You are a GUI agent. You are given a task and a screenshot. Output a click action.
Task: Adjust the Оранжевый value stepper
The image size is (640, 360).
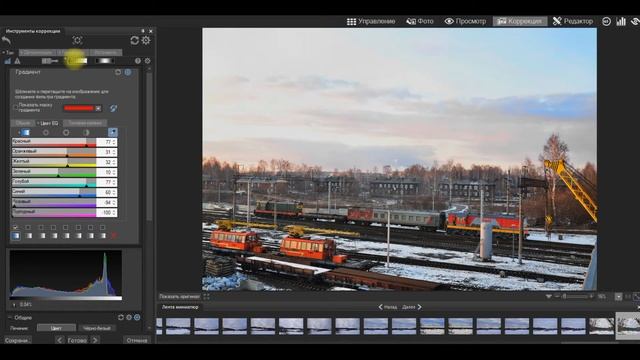(x=115, y=152)
